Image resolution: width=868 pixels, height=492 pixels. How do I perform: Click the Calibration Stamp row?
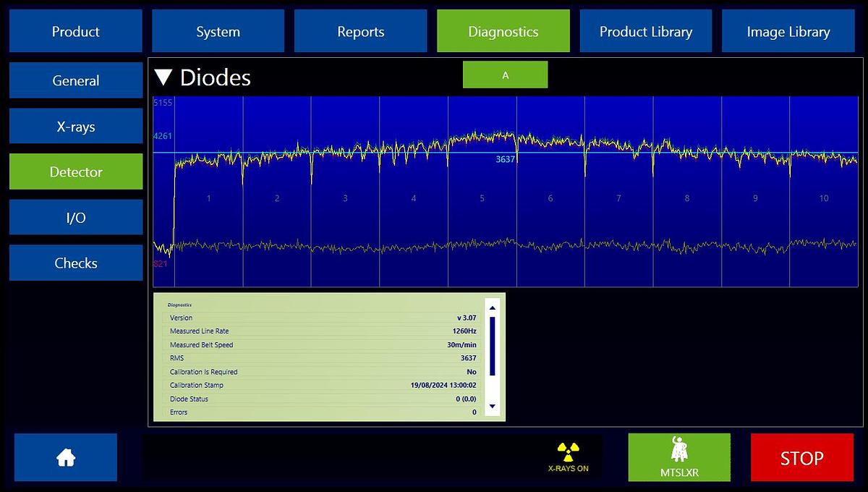click(x=323, y=385)
